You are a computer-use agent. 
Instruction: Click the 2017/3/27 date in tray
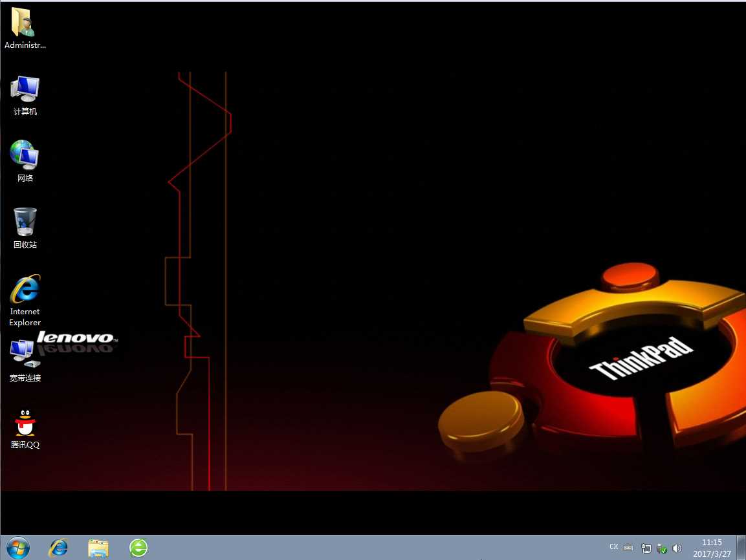coord(712,554)
